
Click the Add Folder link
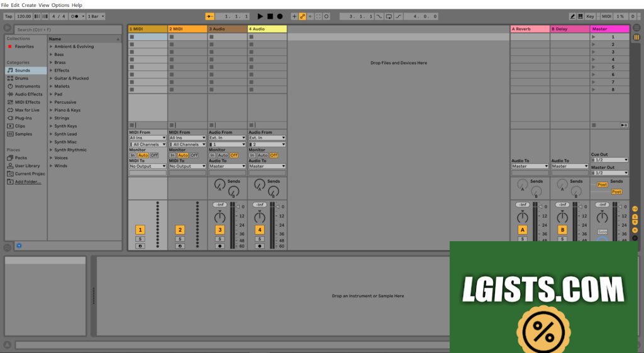coord(28,182)
